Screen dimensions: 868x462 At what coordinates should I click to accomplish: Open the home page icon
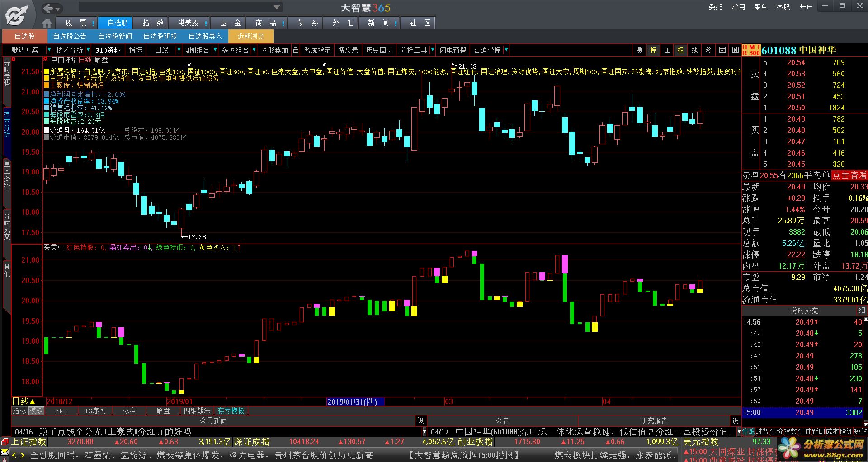tap(47, 23)
